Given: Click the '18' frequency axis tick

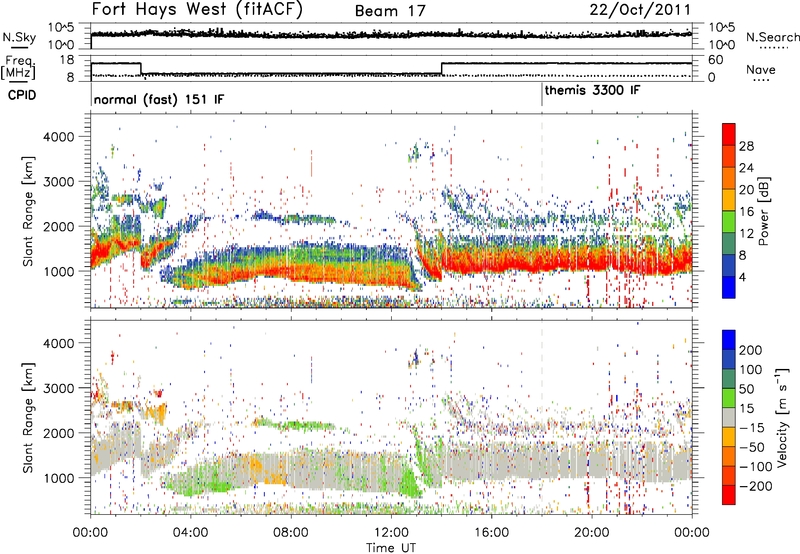Looking at the screenshot, I should 66,60.
